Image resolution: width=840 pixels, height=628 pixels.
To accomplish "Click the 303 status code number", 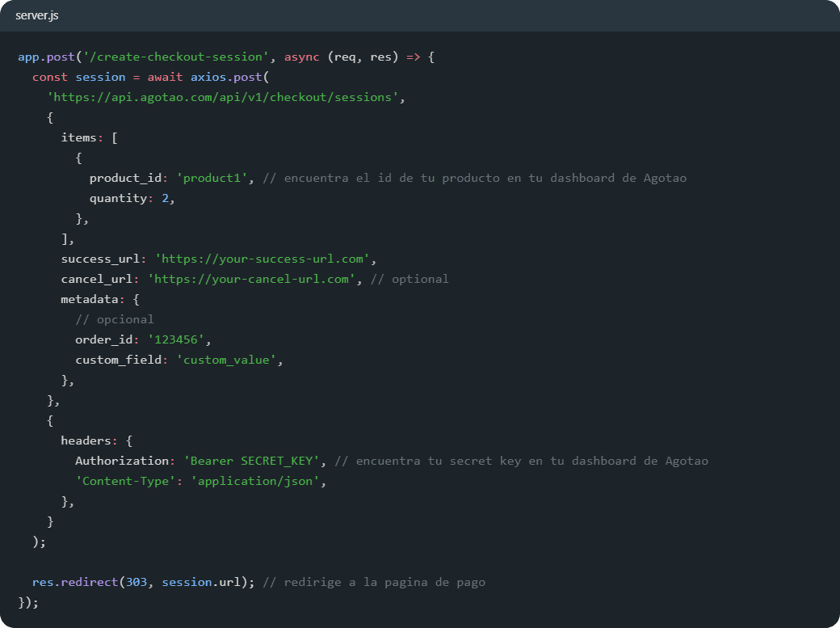I will click(136, 583).
